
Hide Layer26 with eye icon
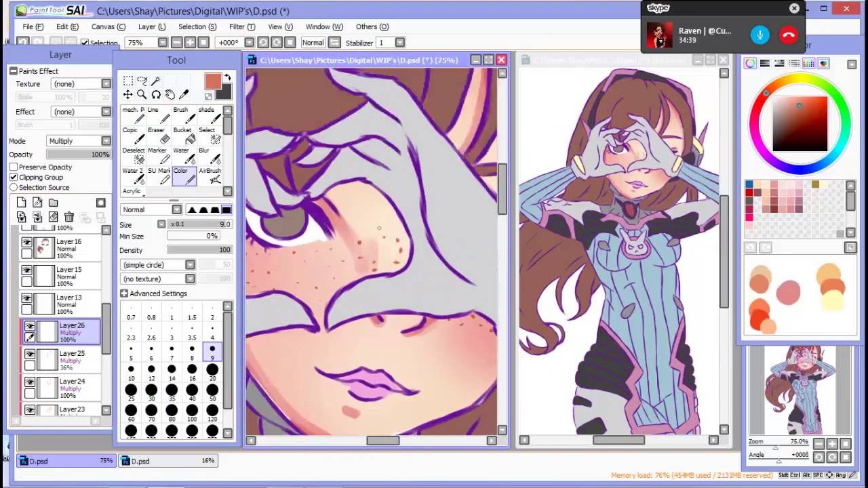30,326
